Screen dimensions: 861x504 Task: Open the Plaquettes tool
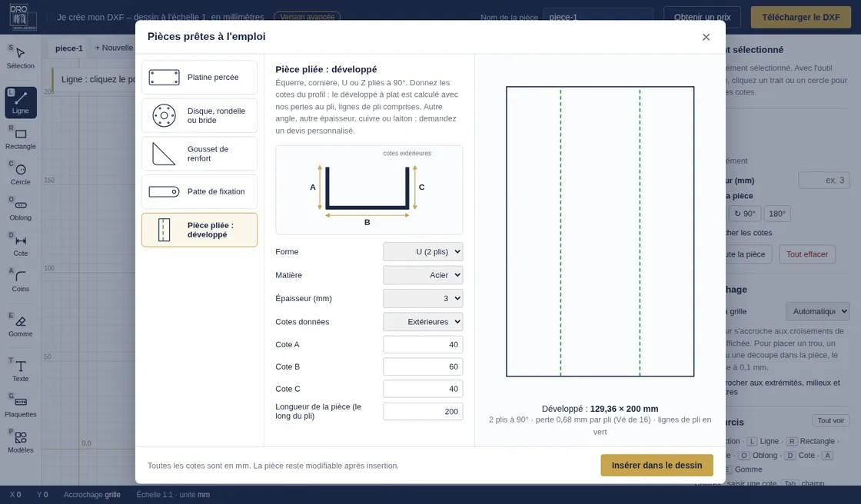coord(20,406)
